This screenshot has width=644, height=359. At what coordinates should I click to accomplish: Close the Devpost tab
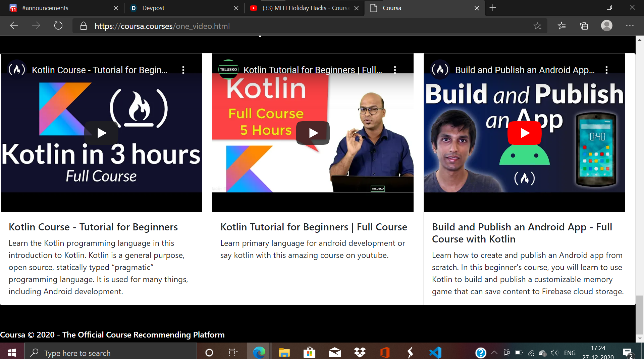[x=236, y=8]
